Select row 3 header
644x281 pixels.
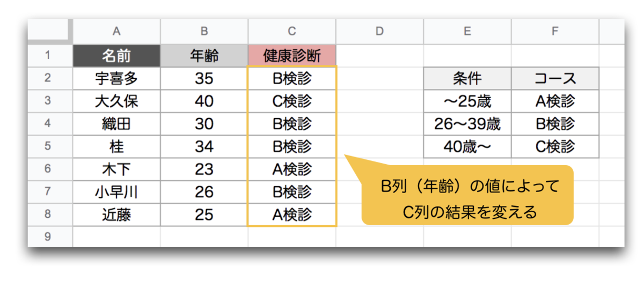pos(50,101)
